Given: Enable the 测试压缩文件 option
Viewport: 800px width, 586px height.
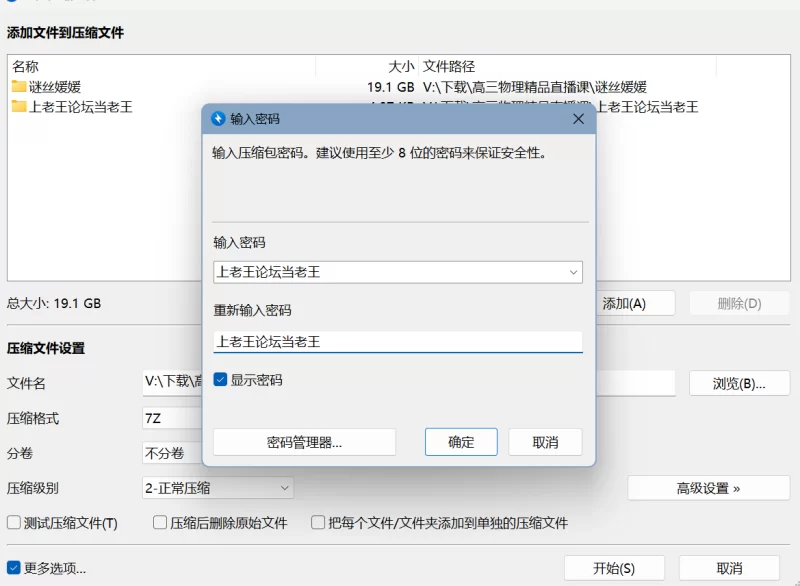Looking at the screenshot, I should tap(13, 522).
